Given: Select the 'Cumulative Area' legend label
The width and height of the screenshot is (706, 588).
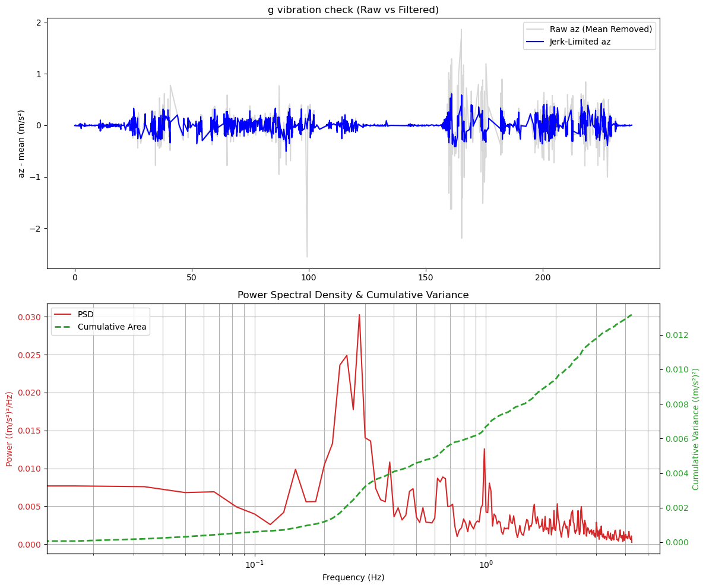Looking at the screenshot, I should click(x=112, y=327).
